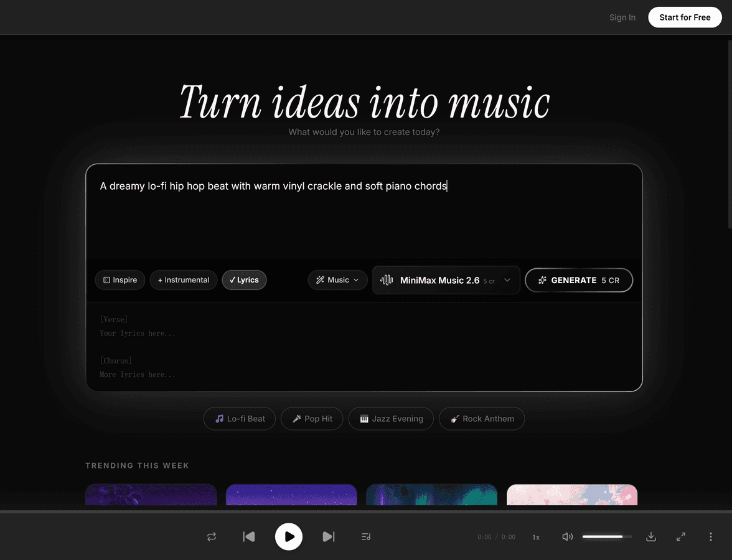This screenshot has height=560, width=732.
Task: Choose the Jazz Evening preset
Action: pos(391,419)
